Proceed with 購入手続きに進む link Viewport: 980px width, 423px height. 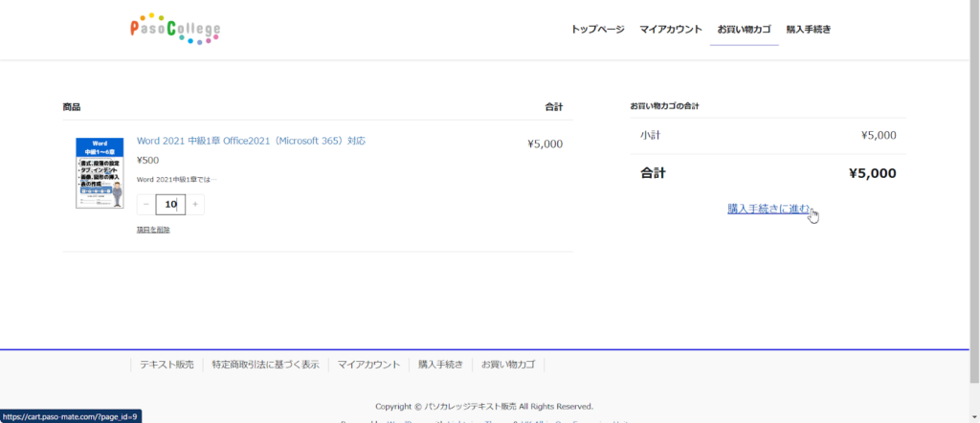click(768, 209)
